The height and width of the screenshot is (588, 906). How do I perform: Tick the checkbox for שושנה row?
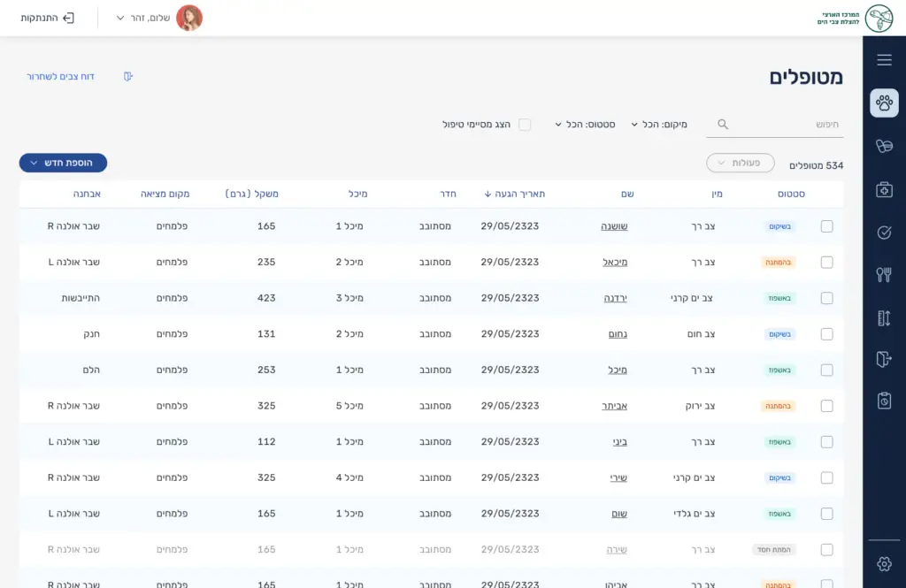826,226
